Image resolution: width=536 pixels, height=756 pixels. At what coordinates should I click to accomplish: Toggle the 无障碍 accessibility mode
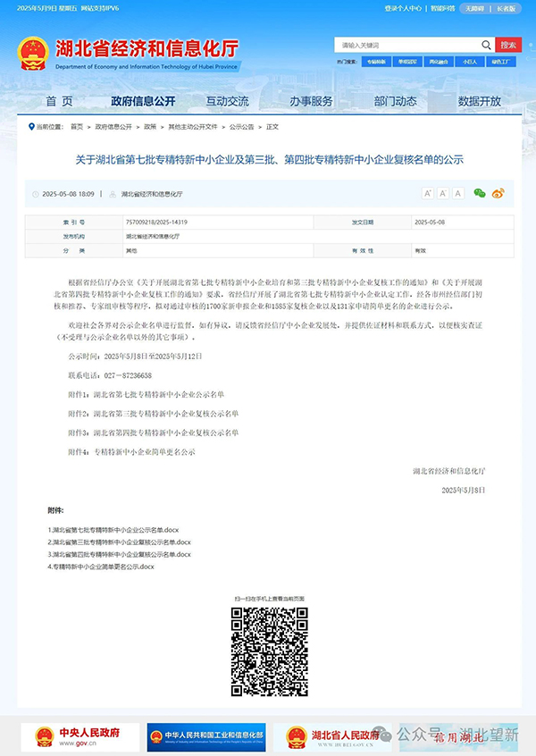pyautogui.click(x=474, y=9)
